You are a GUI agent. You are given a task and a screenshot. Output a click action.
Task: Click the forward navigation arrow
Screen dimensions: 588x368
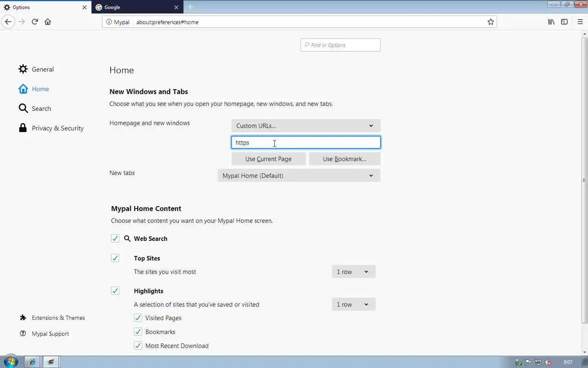coord(22,22)
